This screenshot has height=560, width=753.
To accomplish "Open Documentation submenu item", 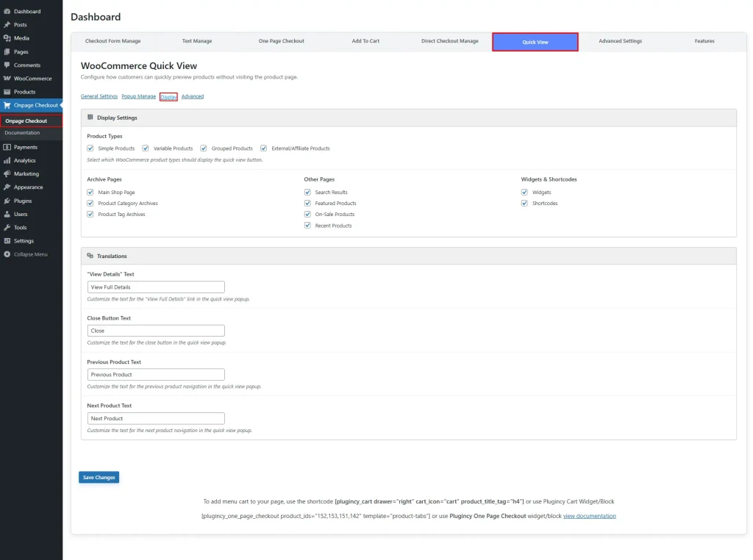I will tap(22, 132).
